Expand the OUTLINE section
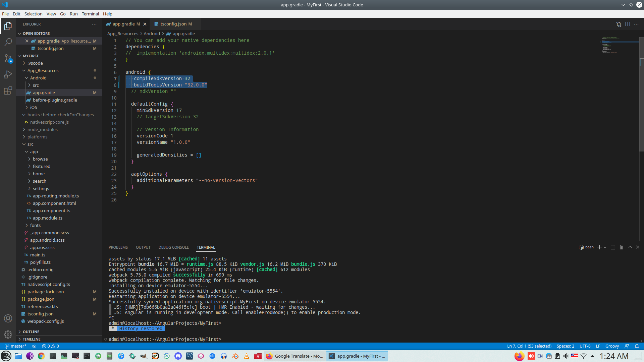644x362 pixels. [x=31, y=332]
